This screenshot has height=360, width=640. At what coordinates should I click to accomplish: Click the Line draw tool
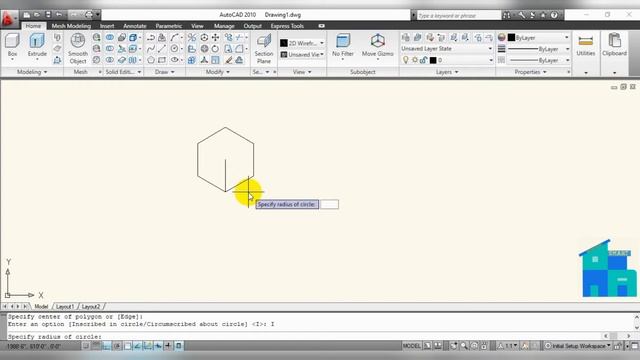tap(162, 49)
